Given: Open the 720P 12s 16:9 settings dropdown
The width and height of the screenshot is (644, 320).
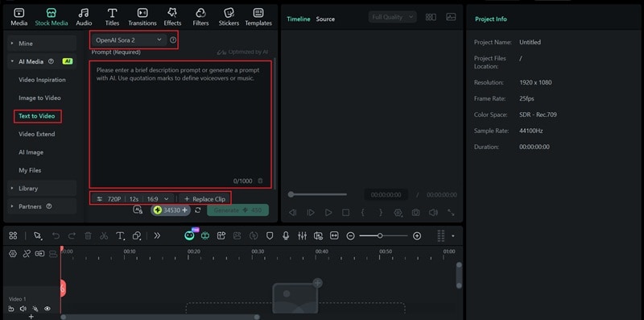Looking at the screenshot, I should (x=134, y=199).
